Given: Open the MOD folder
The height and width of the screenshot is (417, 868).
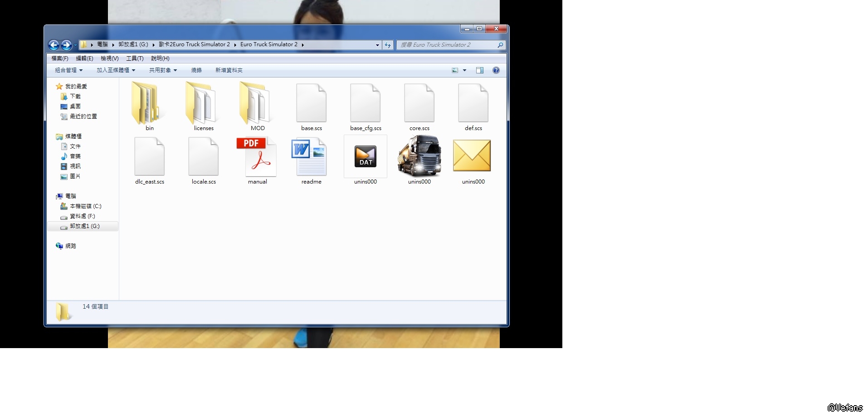Looking at the screenshot, I should pyautogui.click(x=257, y=104).
